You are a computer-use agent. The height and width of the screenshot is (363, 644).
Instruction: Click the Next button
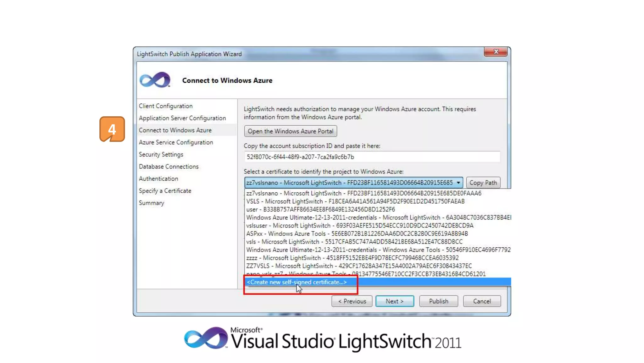(x=394, y=301)
